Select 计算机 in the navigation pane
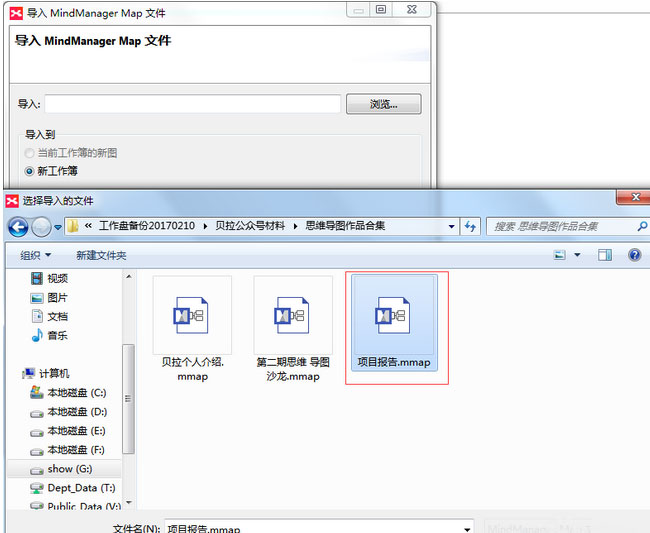The image size is (650, 533). 46,373
